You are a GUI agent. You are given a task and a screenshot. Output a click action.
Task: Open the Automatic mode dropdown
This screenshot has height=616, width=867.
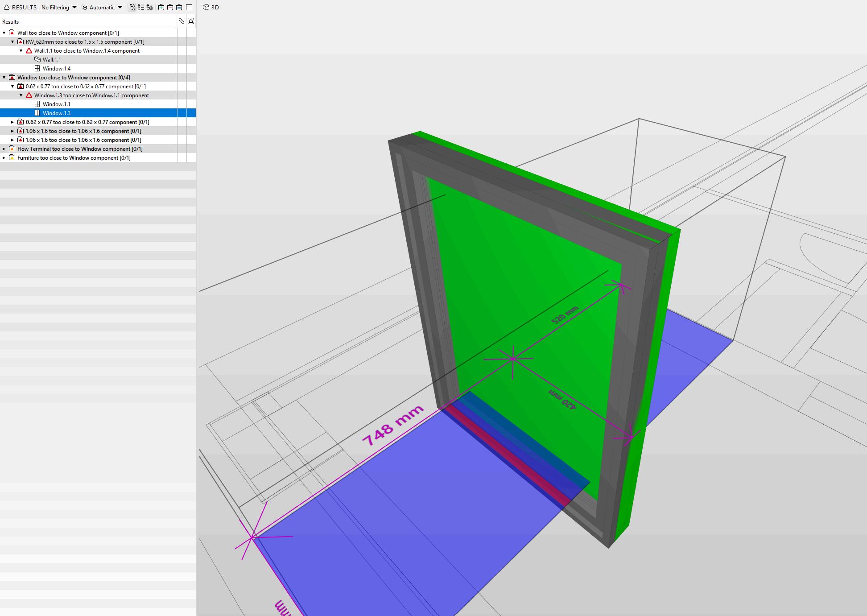(x=102, y=7)
